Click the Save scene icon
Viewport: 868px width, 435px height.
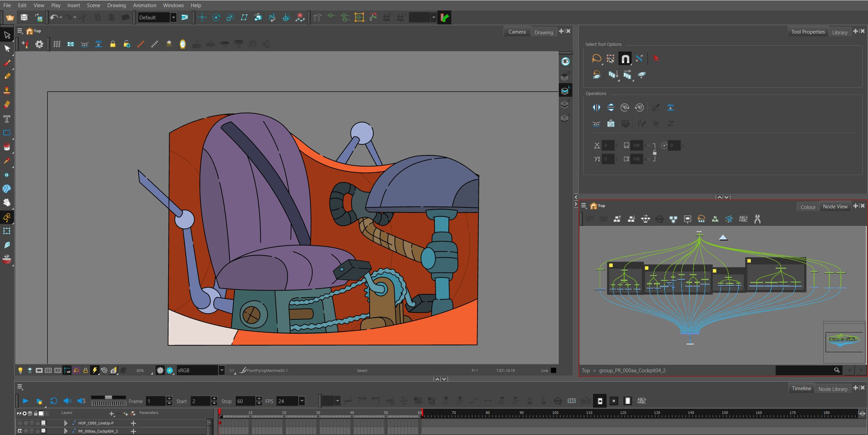[x=24, y=17]
